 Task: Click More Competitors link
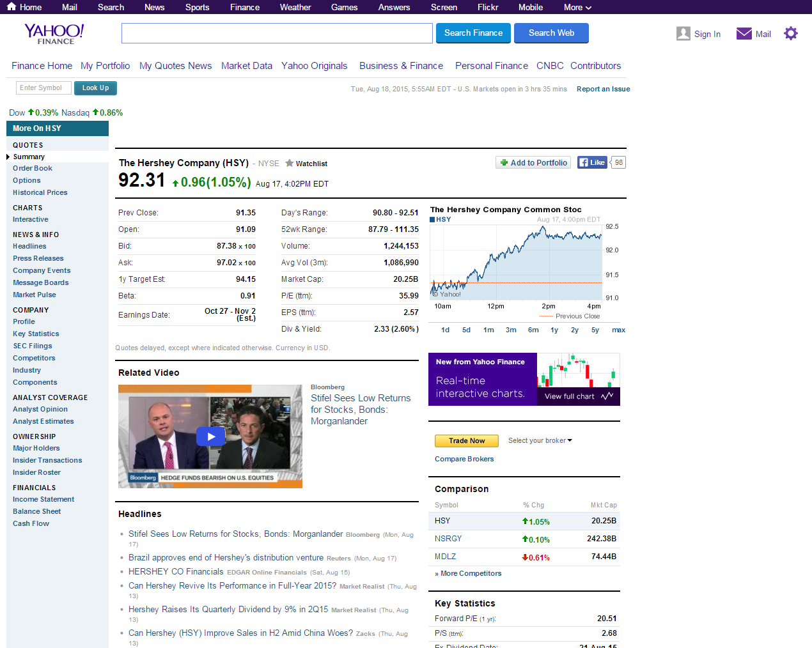coord(471,573)
